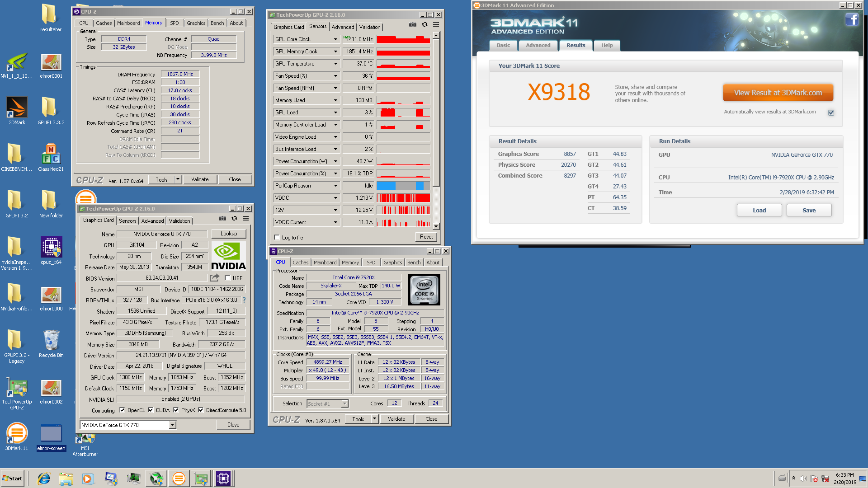Click Internet Explorer in the taskbar
Screen dimensions: 868x488
pos(44,479)
